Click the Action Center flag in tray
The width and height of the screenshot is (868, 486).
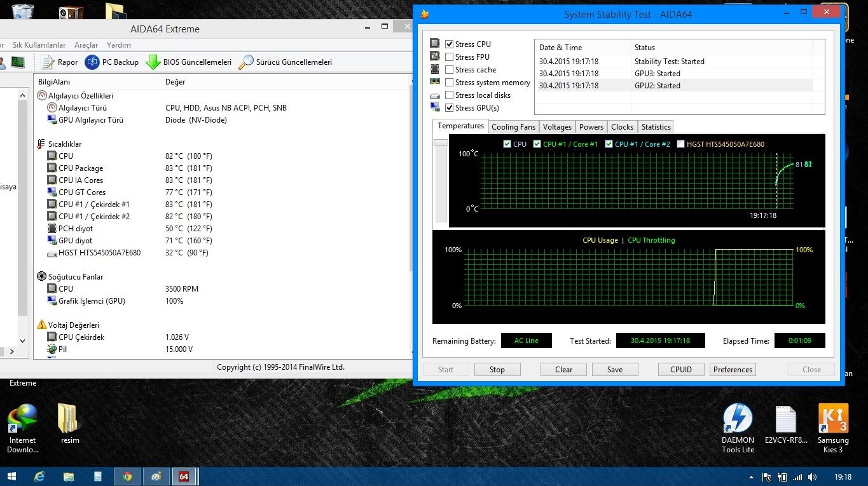point(767,477)
